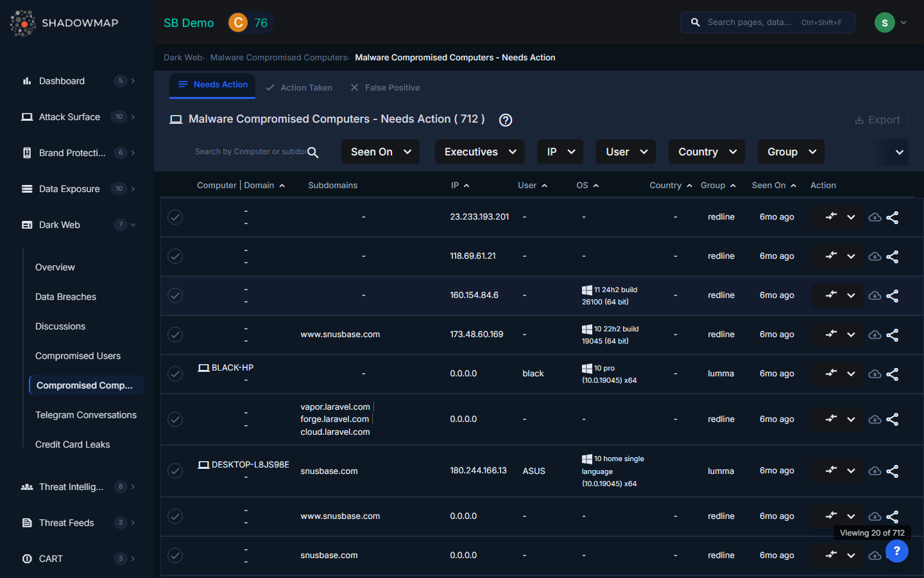Screen dimensions: 924x578
Task: Click the ShadowMap logo
Action: 64,23
